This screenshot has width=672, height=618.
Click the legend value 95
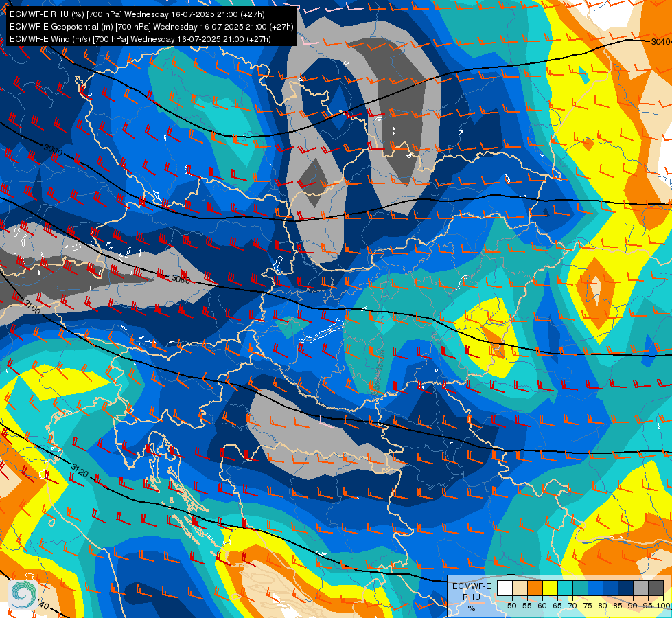[647, 606]
